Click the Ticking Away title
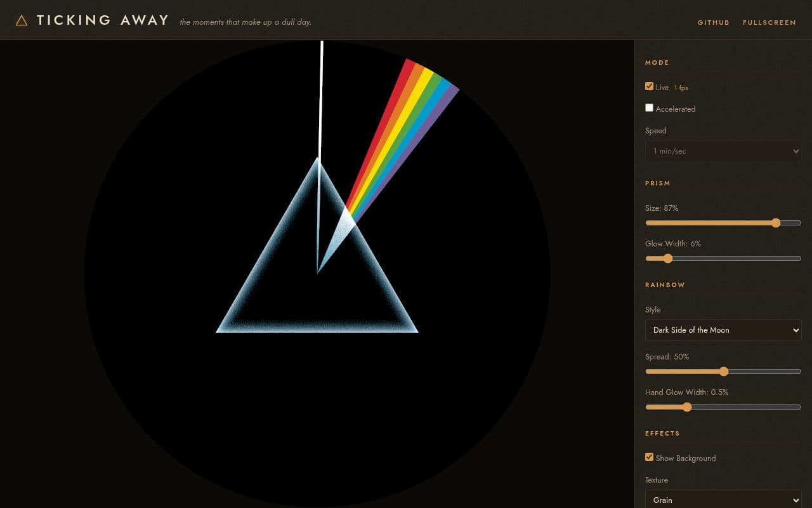 103,20
